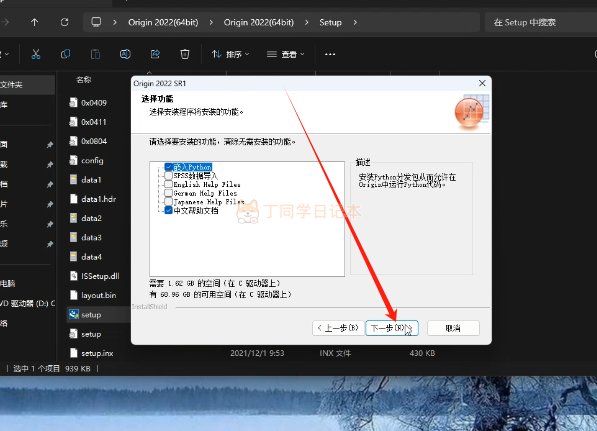Select the highlighted setup application icon
This screenshot has height=431, width=597.
point(73,314)
